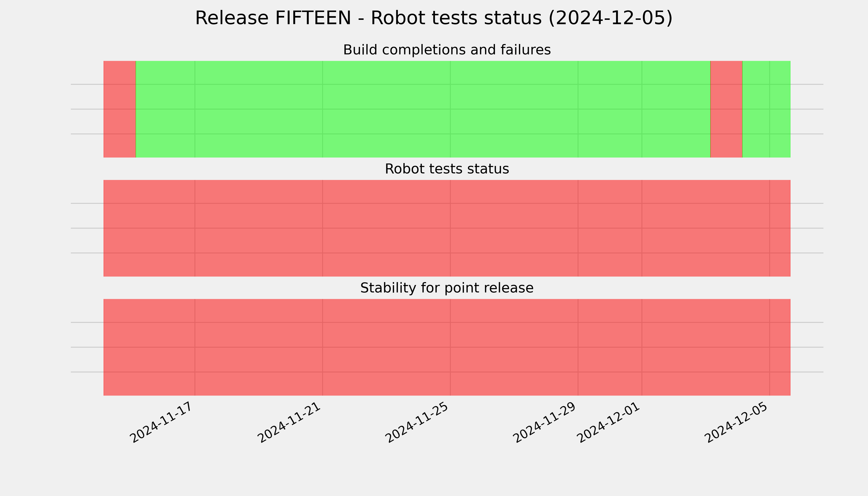Click the red bar in the Stability chart
Image resolution: width=868 pixels, height=496 pixels.
pos(447,347)
